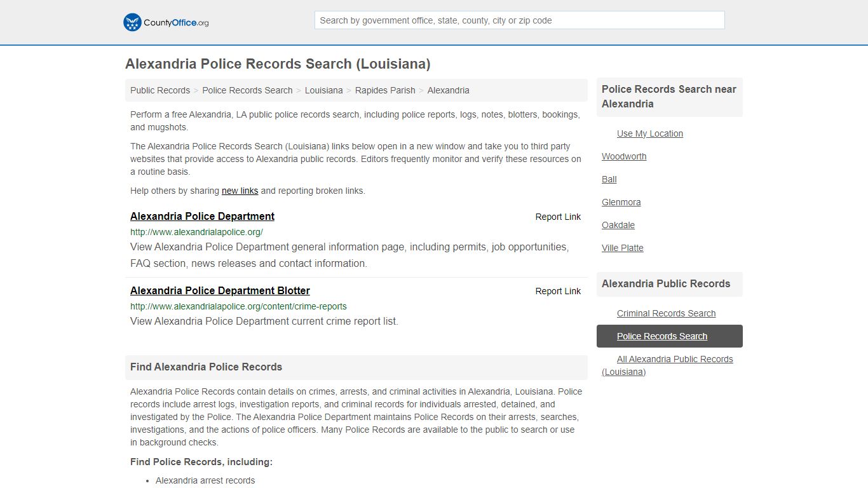Open Ball police records
The image size is (868, 488).
pos(609,179)
